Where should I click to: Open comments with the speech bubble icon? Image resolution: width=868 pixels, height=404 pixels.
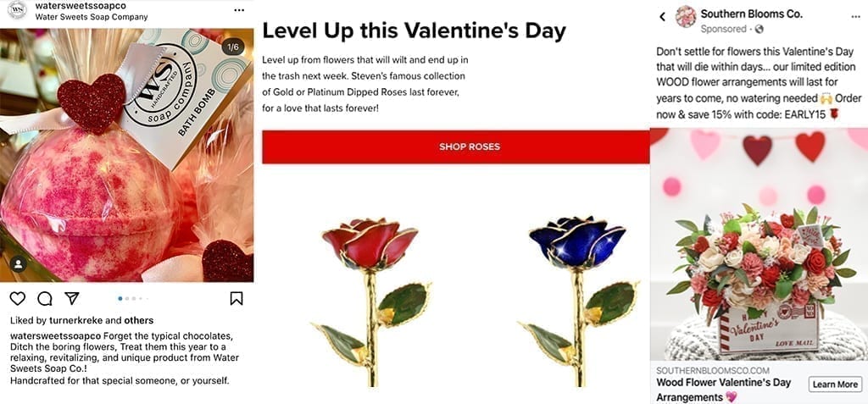click(x=45, y=298)
